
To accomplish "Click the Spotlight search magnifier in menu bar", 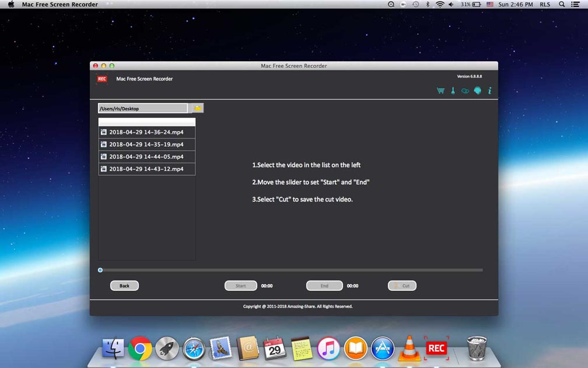I will point(562,5).
